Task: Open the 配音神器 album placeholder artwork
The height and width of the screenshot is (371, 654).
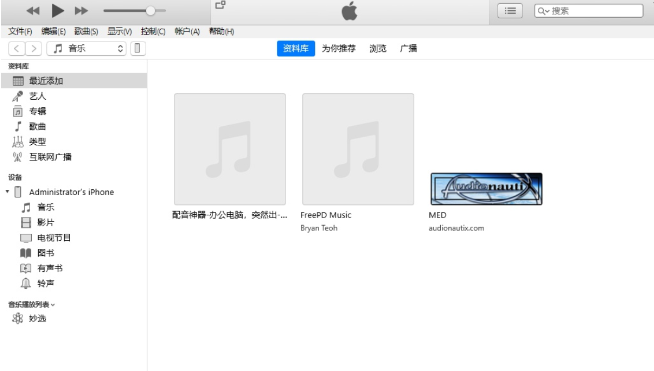Action: (x=230, y=149)
